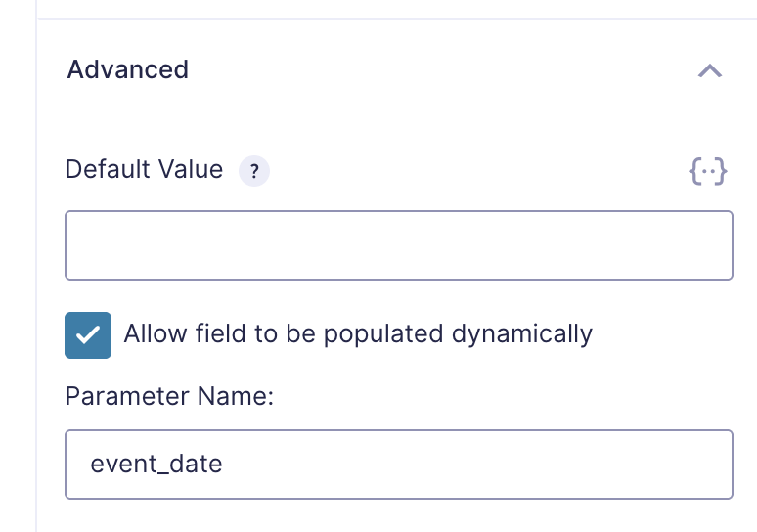Click the 'Allow field to be populated dynamically' label
The height and width of the screenshot is (532, 757).
pyautogui.click(x=358, y=334)
